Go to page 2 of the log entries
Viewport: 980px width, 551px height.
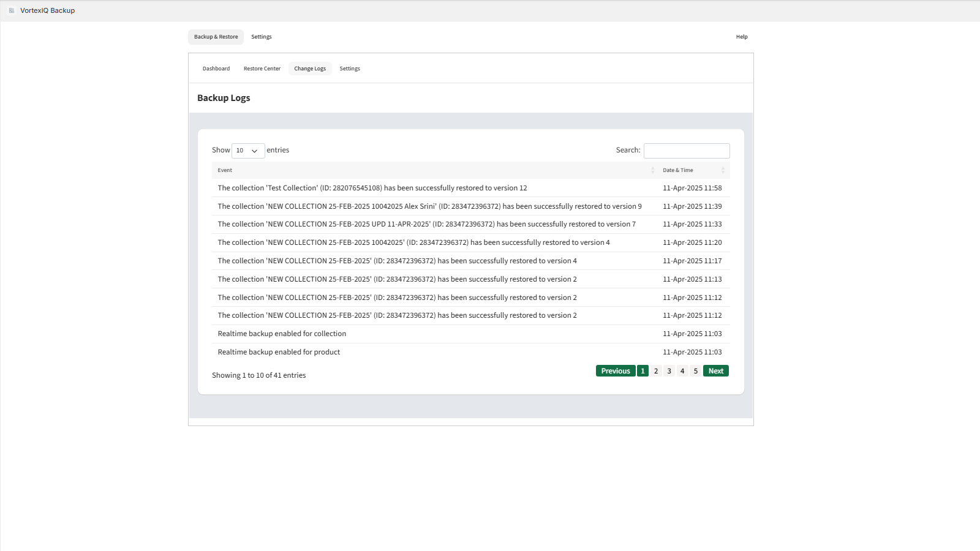[655, 370]
